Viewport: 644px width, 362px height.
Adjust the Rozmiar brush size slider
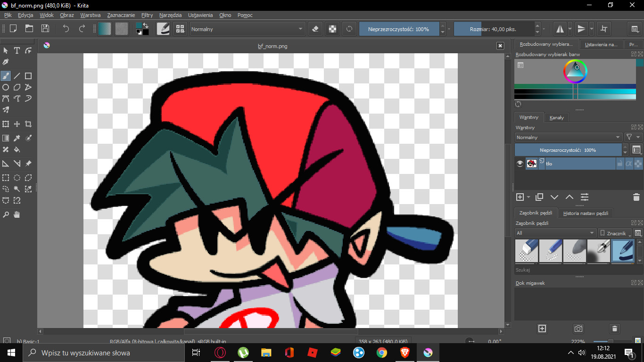tap(494, 29)
